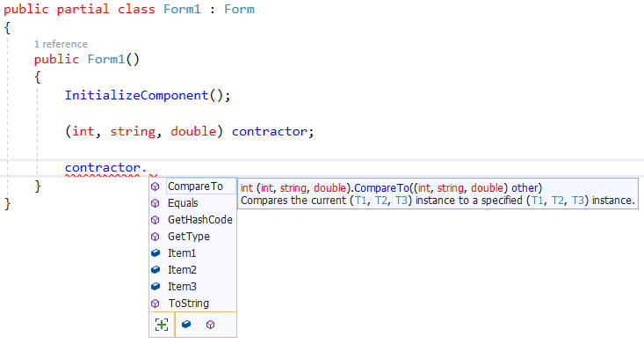Click the Form base class name
The image size is (644, 344).
pyautogui.click(x=239, y=9)
